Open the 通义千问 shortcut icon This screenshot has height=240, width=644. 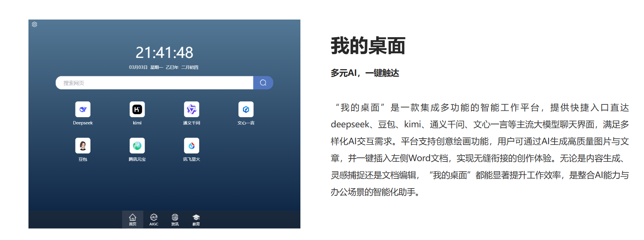click(192, 109)
